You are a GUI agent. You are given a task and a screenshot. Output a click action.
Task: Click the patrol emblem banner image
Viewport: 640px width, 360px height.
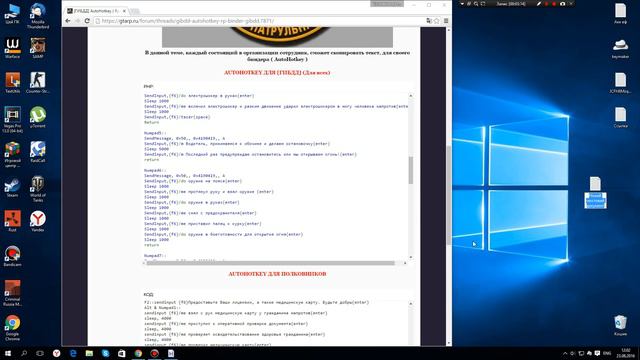[x=278, y=37]
